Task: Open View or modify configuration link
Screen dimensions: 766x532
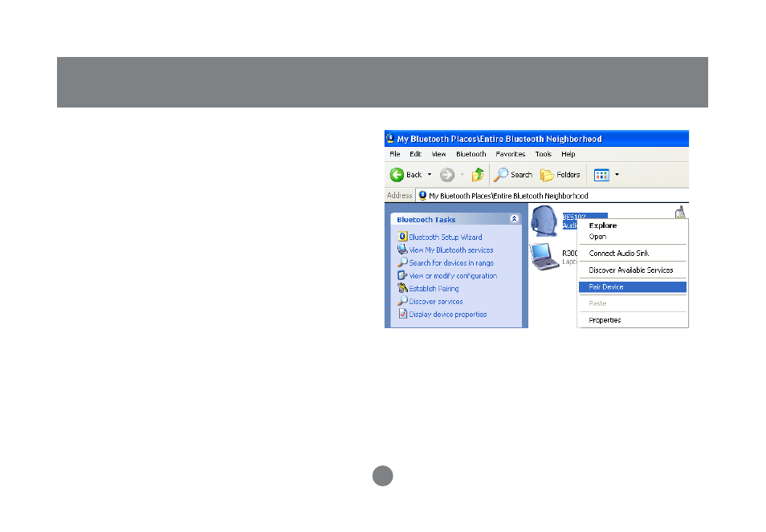Action: 453,276
